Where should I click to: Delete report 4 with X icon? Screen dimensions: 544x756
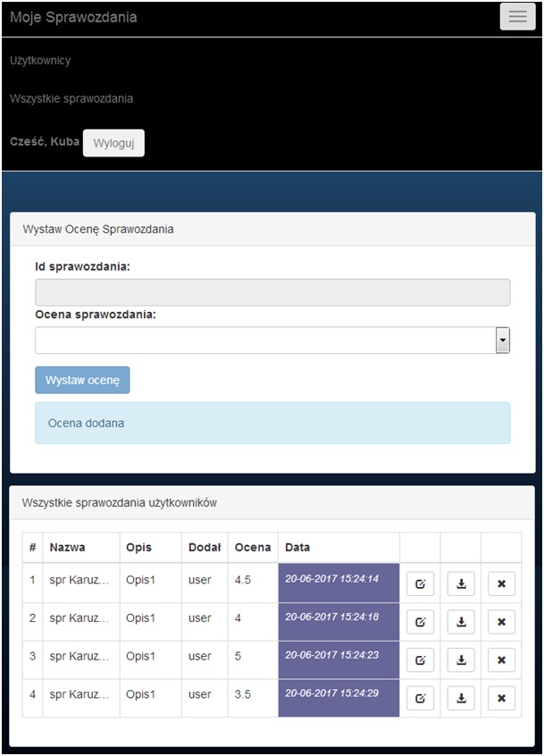click(502, 698)
